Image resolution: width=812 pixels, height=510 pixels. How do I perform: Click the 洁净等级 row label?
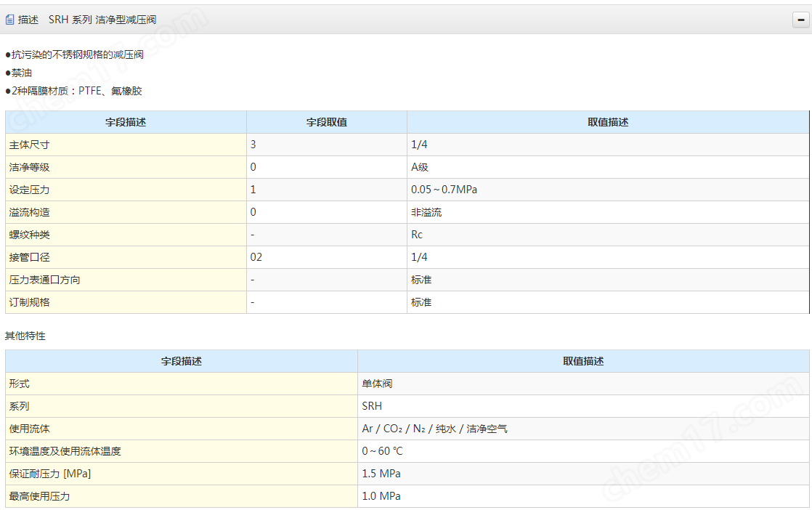pos(30,167)
